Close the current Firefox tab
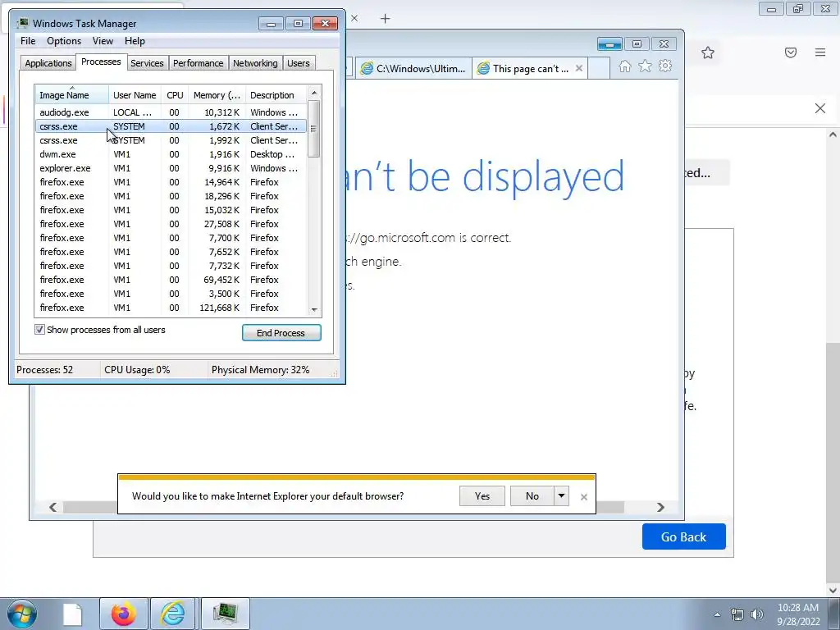The width and height of the screenshot is (840, 630). click(354, 19)
